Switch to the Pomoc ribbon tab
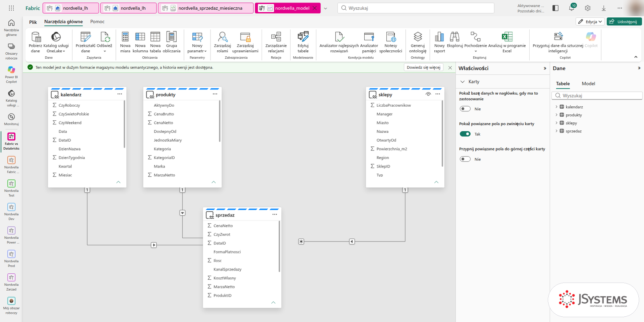The image size is (644, 322). [x=97, y=22]
